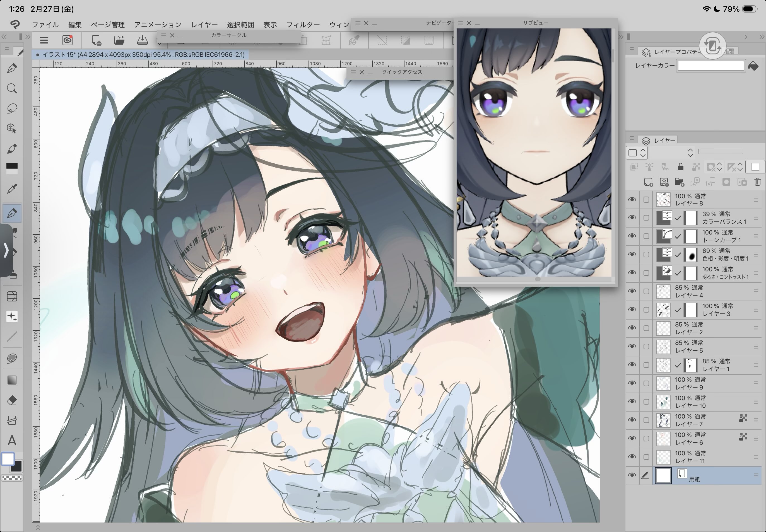Select the eraser tool

[12, 400]
